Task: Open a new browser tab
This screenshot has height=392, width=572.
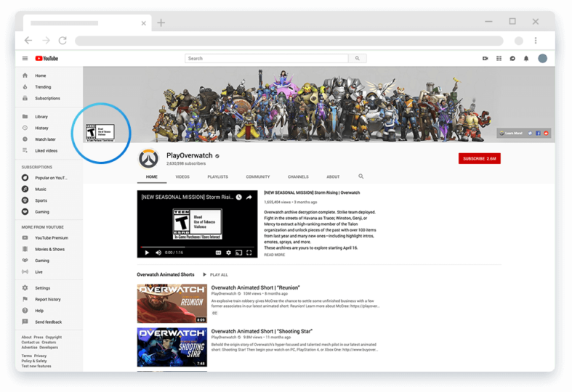Action: pos(161,23)
